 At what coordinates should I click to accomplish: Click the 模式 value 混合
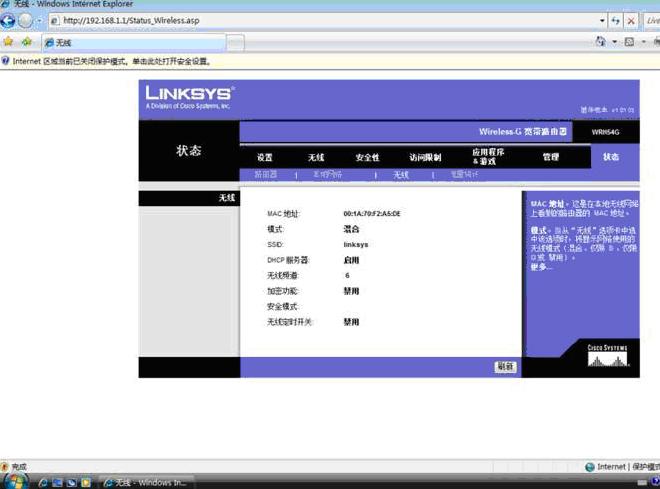pyautogui.click(x=351, y=229)
